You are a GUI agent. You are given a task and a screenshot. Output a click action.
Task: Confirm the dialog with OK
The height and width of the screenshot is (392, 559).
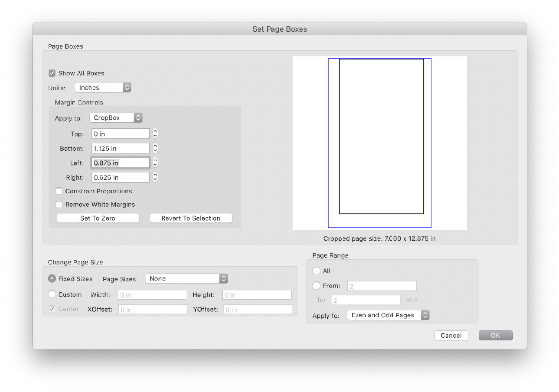pos(495,335)
